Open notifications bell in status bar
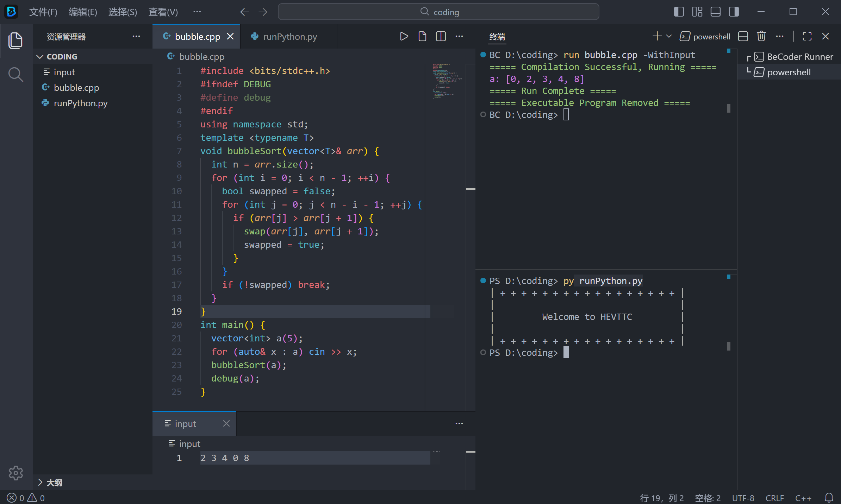The image size is (841, 504). point(829,498)
